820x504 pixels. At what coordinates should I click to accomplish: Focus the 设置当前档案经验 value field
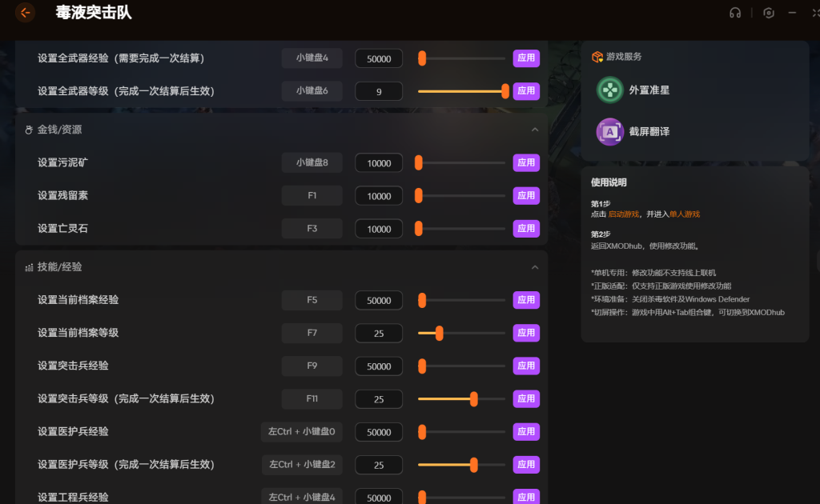(x=379, y=301)
